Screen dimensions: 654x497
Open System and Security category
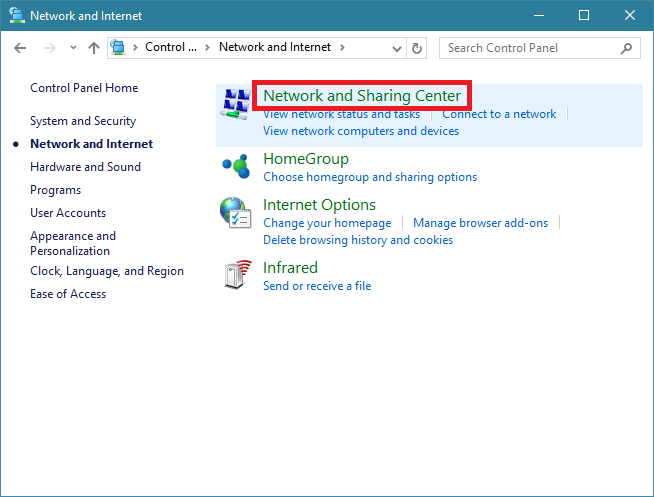(83, 121)
